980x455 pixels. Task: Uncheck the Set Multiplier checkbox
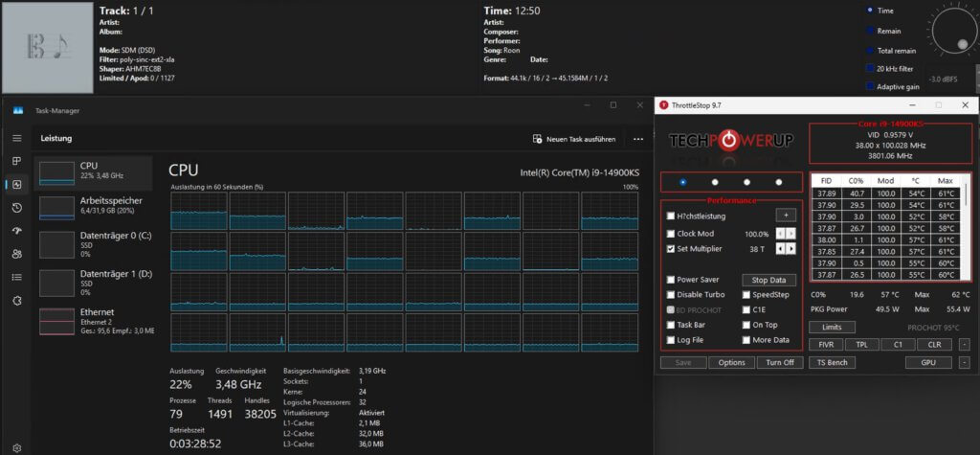coord(671,249)
